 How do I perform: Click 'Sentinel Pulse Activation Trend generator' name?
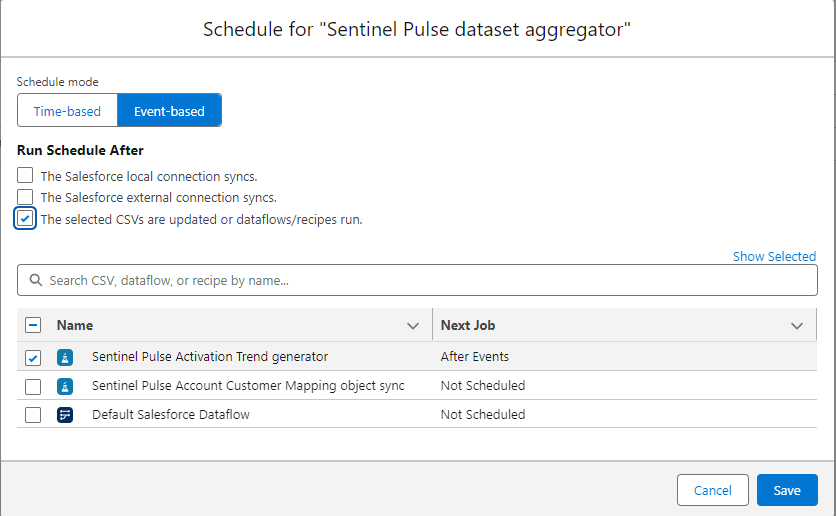(x=210, y=357)
